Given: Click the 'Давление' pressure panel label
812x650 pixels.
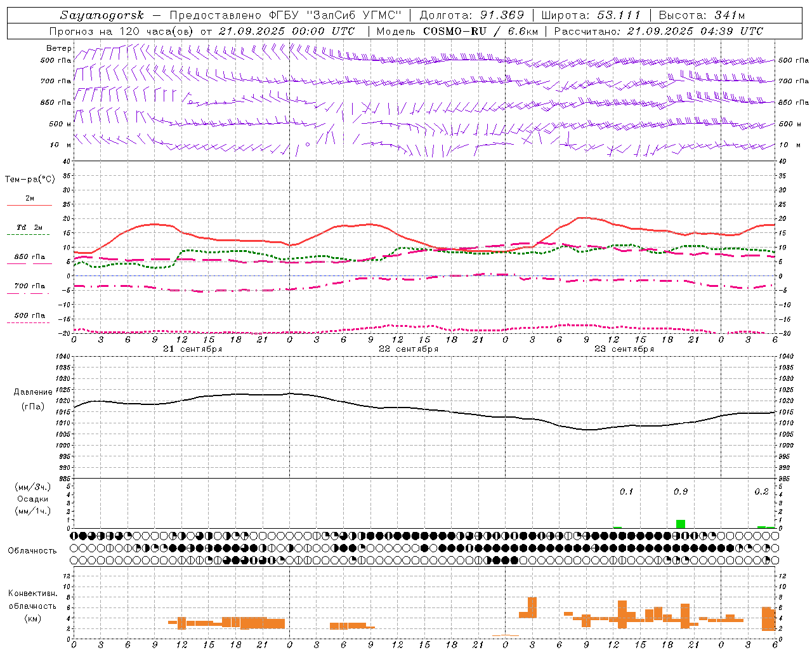Looking at the screenshot, I should [x=33, y=392].
